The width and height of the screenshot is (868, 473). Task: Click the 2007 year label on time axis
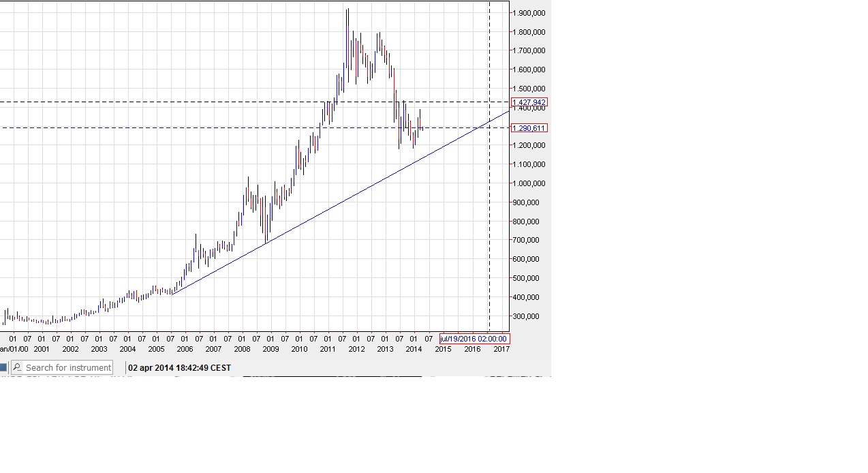[x=213, y=349]
